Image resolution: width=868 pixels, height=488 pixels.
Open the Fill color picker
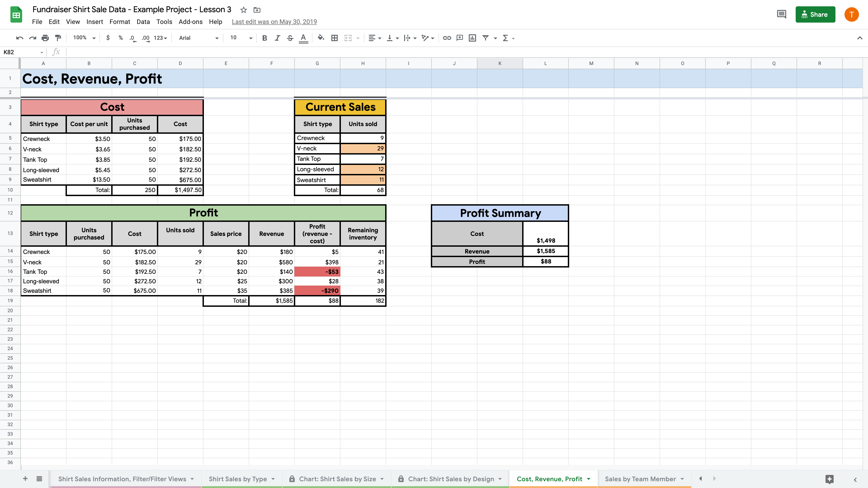coord(321,38)
